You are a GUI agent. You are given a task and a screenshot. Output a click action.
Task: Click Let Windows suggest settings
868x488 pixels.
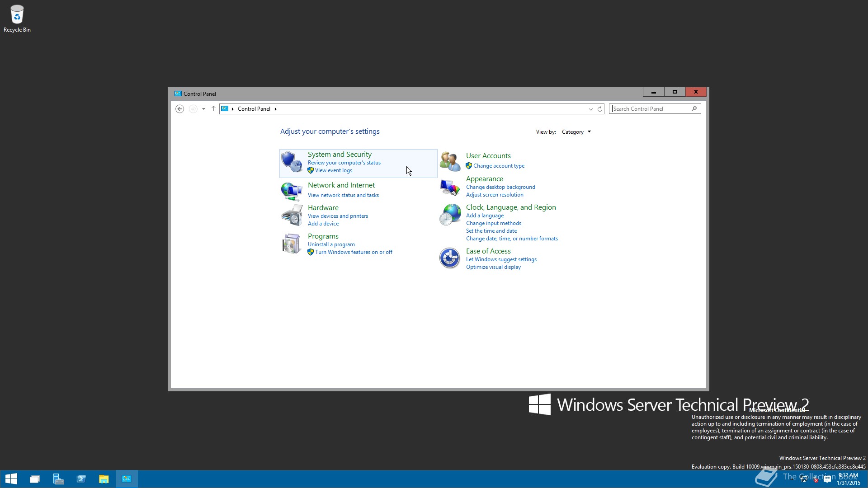click(501, 259)
